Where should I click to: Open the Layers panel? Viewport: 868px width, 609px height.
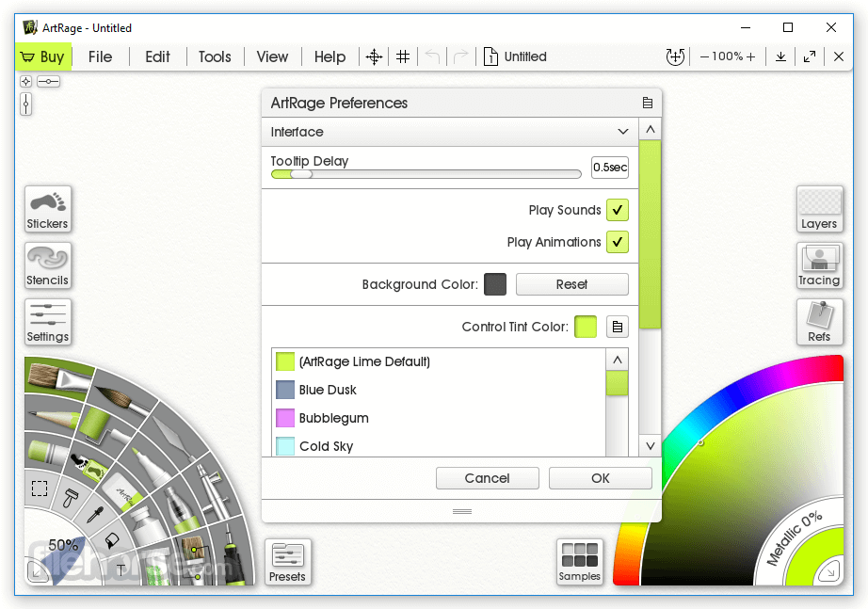click(819, 209)
